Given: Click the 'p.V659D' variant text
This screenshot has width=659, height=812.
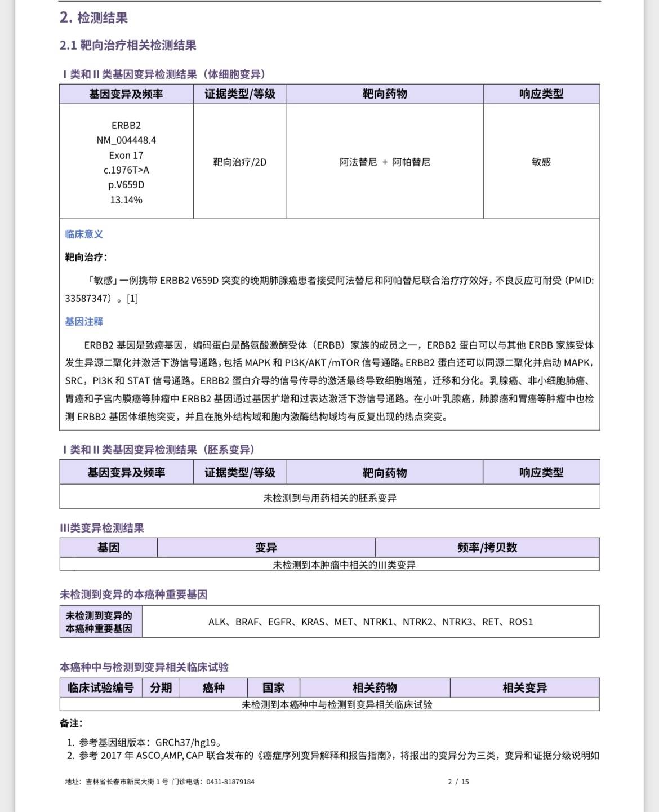Looking at the screenshot, I should point(126,185).
